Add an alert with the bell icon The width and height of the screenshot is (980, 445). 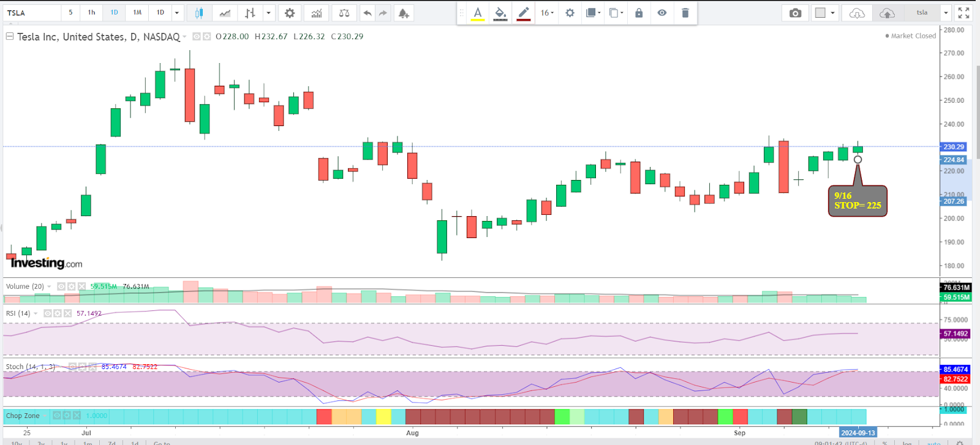click(404, 13)
